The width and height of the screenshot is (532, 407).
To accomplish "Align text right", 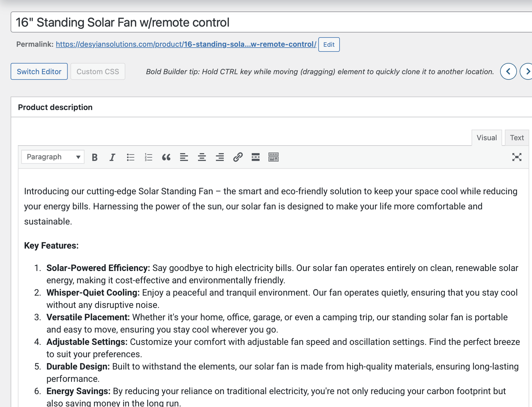I will (220, 157).
